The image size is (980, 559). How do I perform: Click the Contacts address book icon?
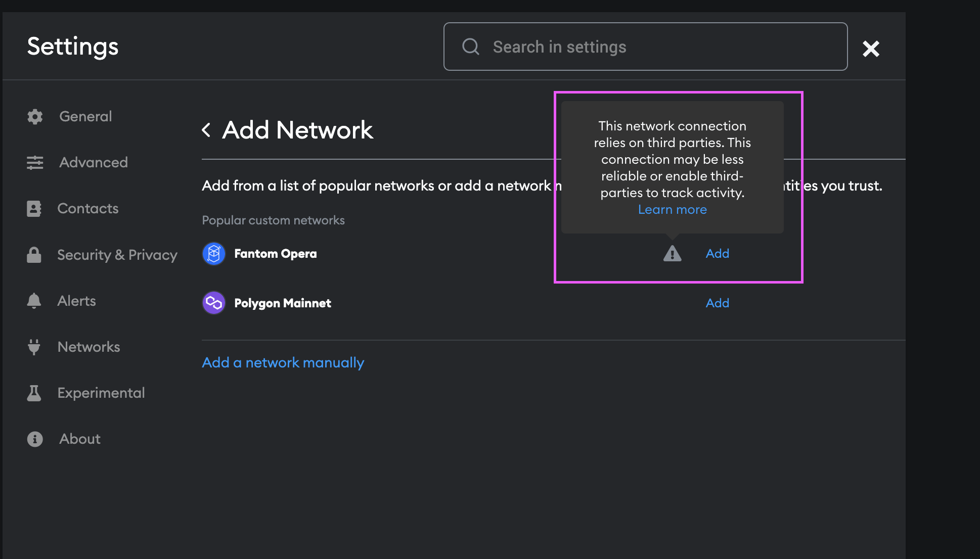[34, 209]
